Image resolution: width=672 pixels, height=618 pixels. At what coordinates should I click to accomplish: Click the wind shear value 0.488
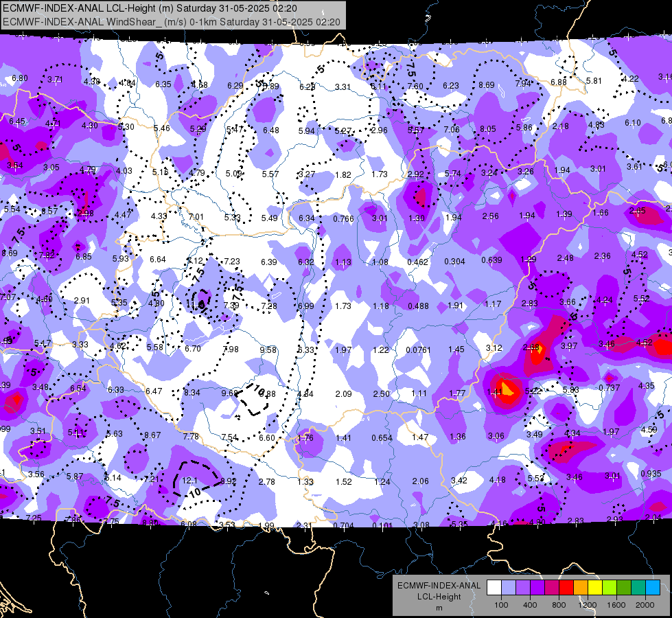[x=418, y=306]
